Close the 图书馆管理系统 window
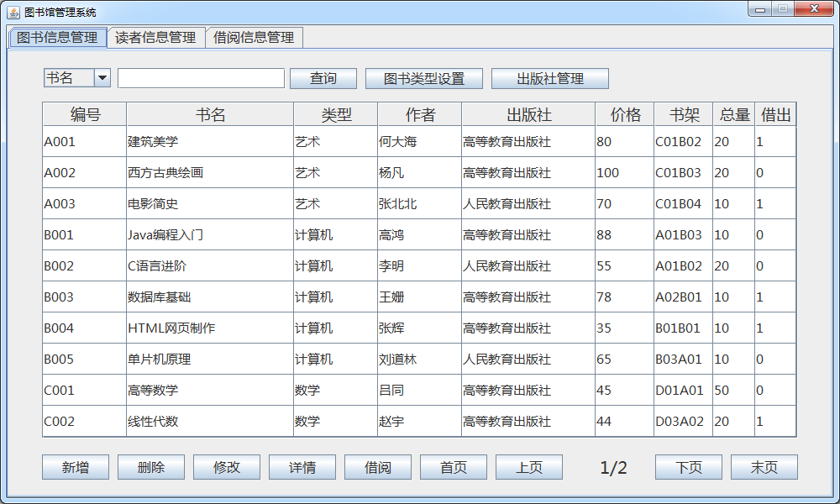 (814, 9)
